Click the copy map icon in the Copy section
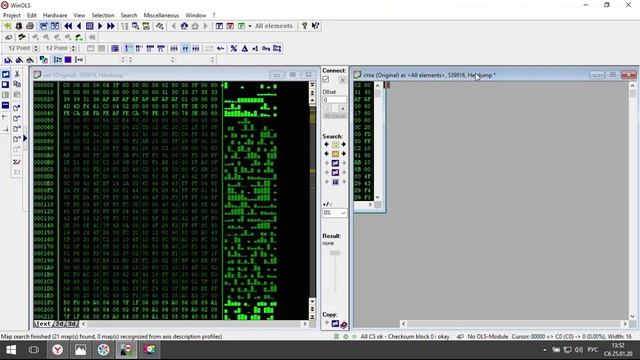The height and width of the screenshot is (360, 640). (x=335, y=324)
